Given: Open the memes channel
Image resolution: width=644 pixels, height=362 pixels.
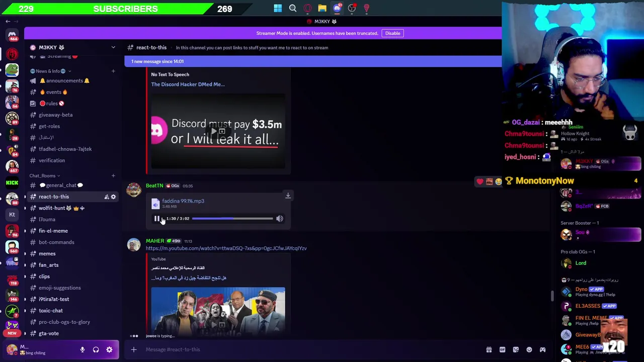Looking at the screenshot, I should tap(47, 253).
